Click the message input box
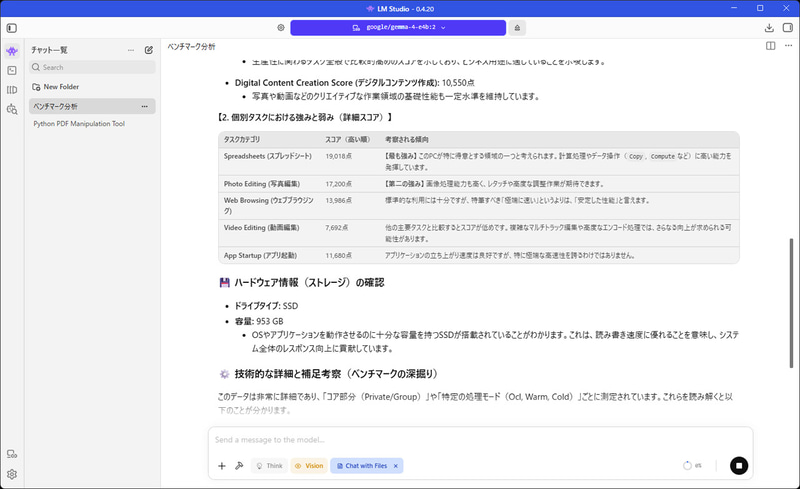Viewport: 800px width, 489px height. click(x=480, y=440)
